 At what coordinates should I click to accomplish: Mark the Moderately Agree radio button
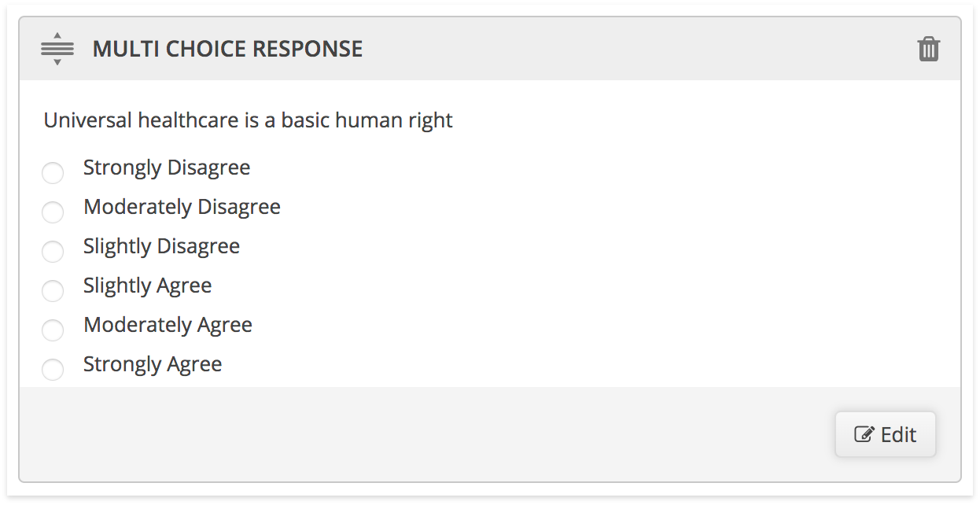tap(53, 330)
